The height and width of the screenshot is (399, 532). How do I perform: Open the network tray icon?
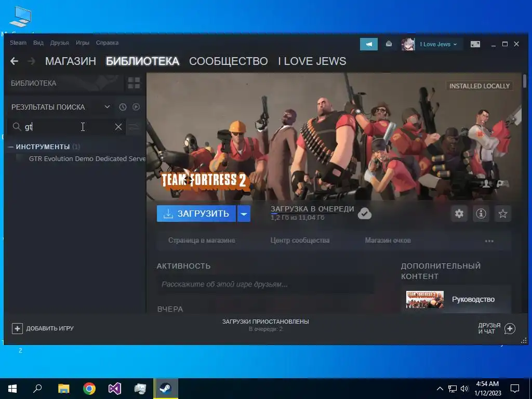point(453,389)
